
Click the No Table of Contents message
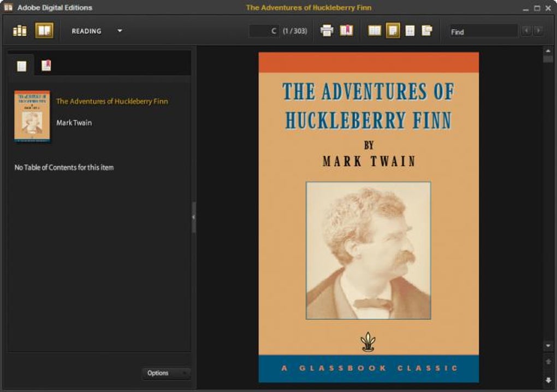tap(64, 168)
